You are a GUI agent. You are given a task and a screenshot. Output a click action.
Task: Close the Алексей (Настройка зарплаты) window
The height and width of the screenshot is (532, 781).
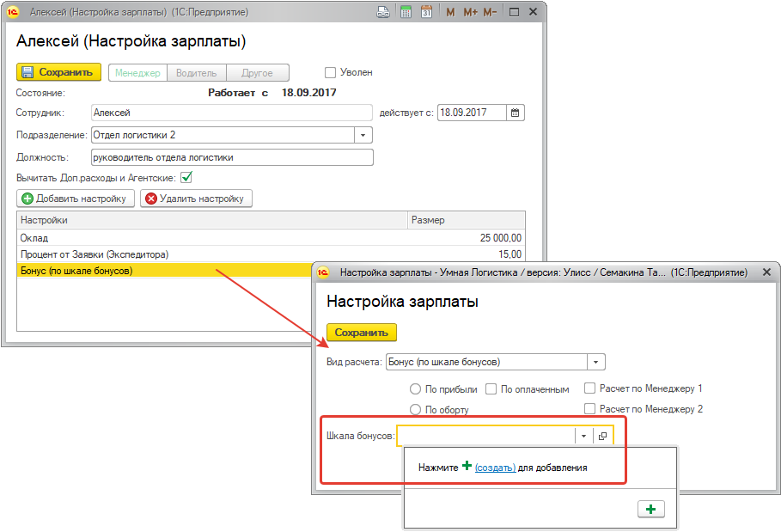pyautogui.click(x=533, y=12)
